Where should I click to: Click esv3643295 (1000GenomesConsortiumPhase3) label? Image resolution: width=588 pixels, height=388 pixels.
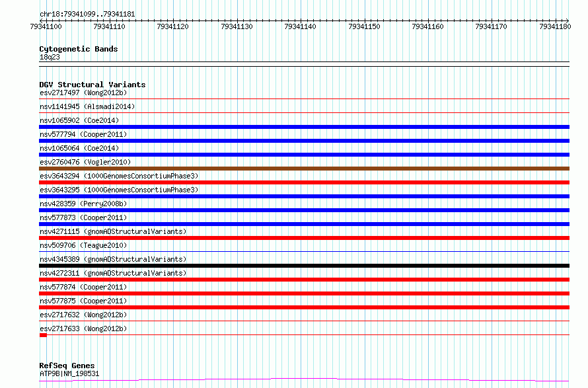[119, 190]
